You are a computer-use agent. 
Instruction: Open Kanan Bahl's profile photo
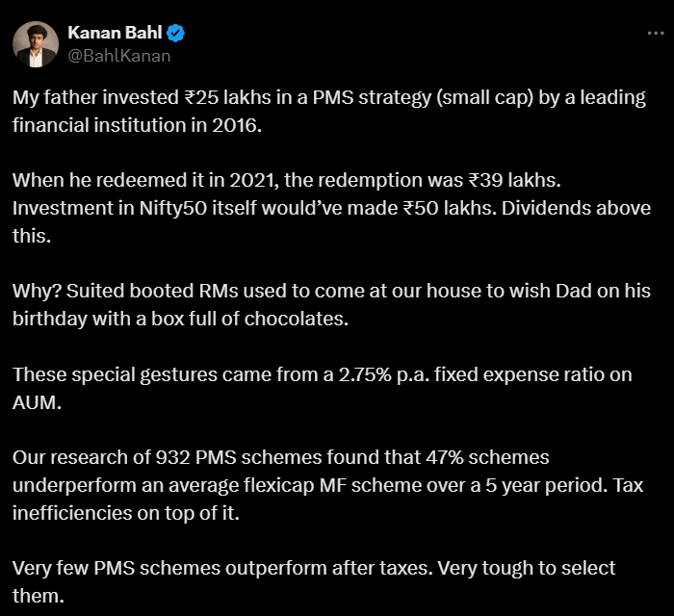coord(36,44)
